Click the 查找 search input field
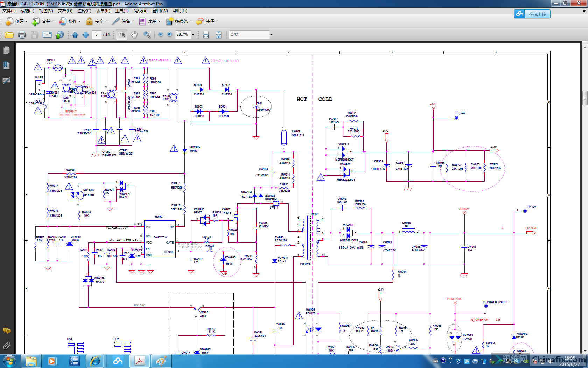The image size is (588, 368). click(x=248, y=35)
